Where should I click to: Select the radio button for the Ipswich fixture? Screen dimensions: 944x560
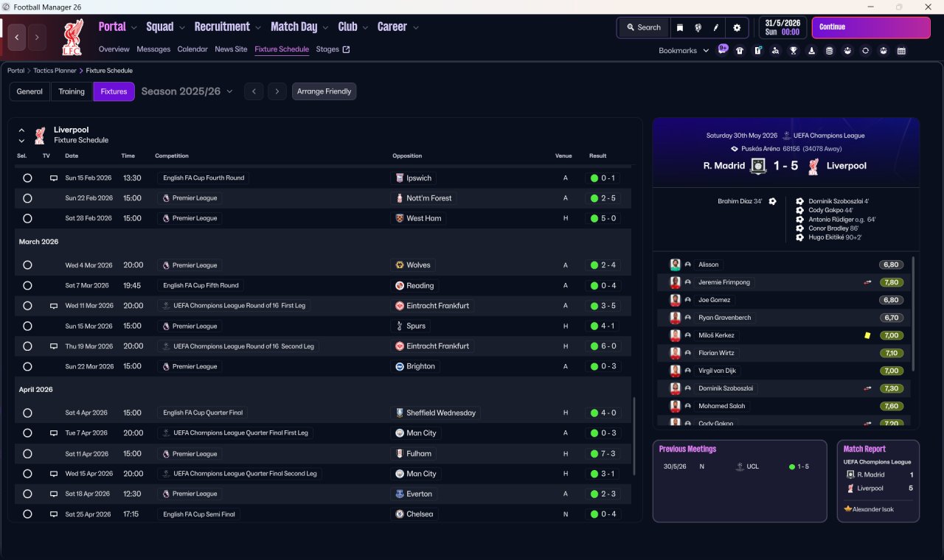[x=27, y=178]
